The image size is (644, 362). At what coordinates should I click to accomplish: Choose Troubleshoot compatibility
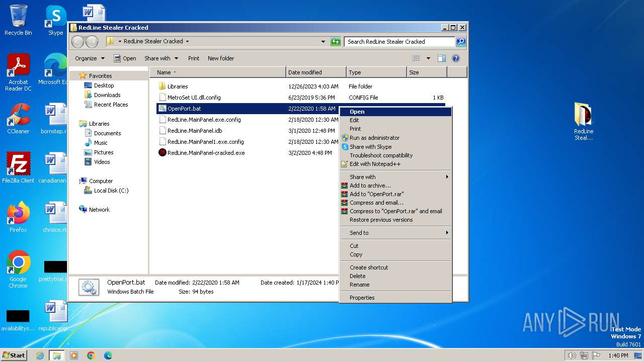pos(395,155)
